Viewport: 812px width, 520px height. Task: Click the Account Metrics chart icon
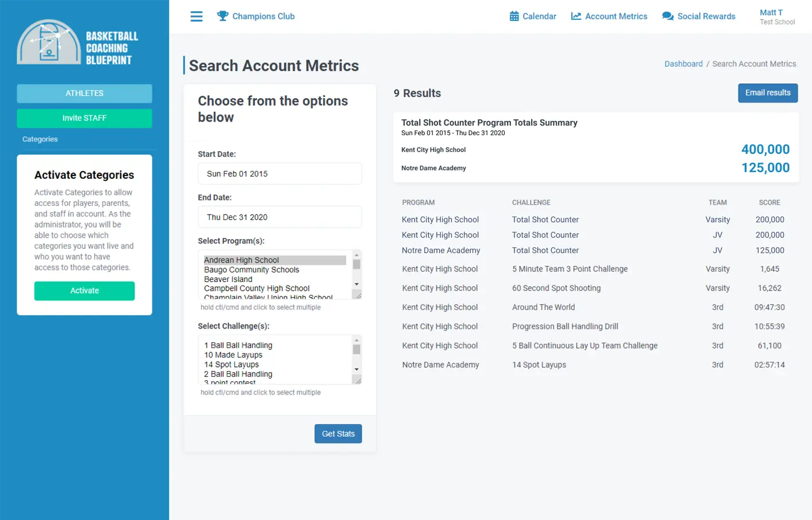576,16
